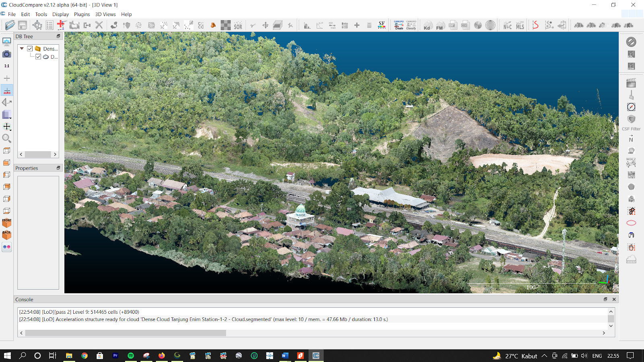Screen dimensions: 644x362
Task: Uncheck the D... cloud item checkbox
Action: pyautogui.click(x=38, y=57)
